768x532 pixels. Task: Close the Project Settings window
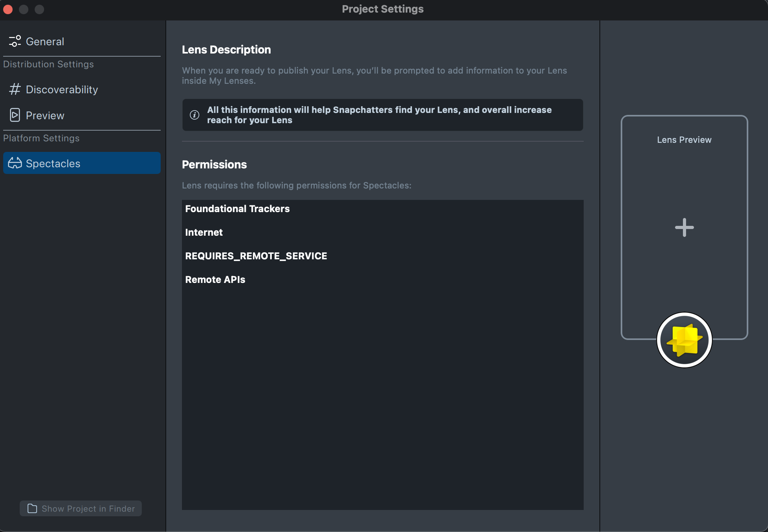pos(8,9)
